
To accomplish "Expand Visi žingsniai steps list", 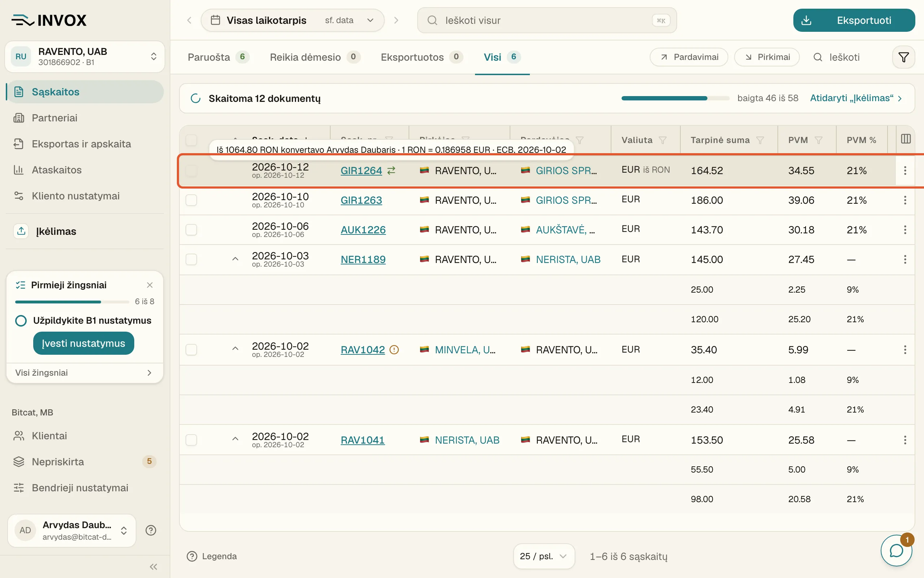I will [x=85, y=373].
